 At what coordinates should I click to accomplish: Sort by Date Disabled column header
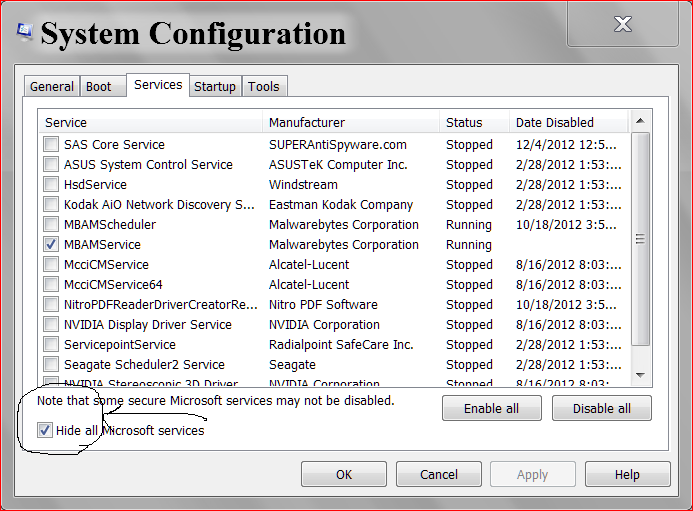pos(569,122)
